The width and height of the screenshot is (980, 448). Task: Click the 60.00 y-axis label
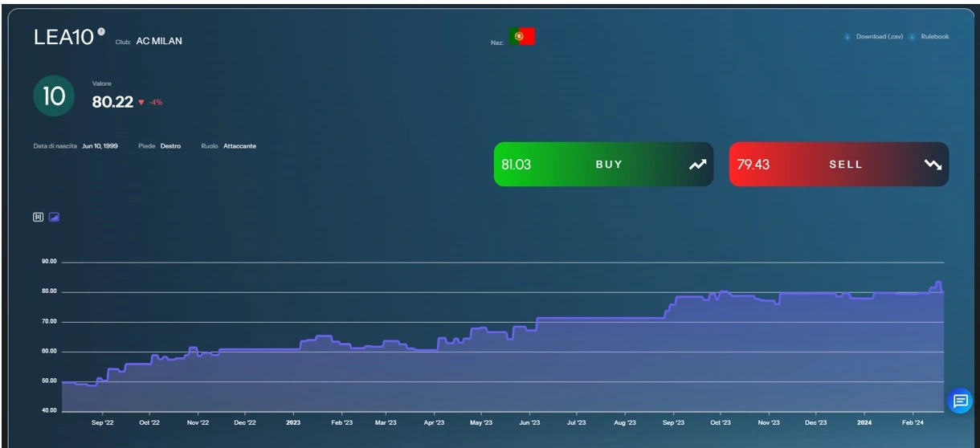pos(49,352)
